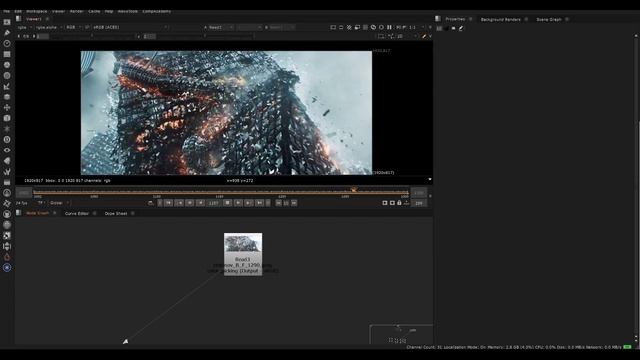This screenshot has width=640, height=360.
Task: Open the sRGB (ACES) viewer process dropdown
Action: pos(130,27)
